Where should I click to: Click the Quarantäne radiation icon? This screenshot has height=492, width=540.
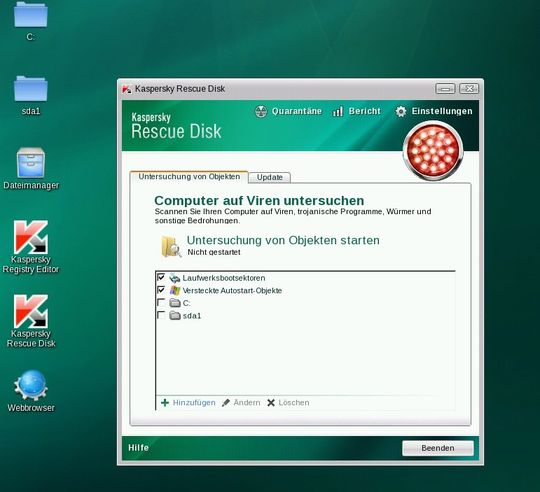click(261, 111)
